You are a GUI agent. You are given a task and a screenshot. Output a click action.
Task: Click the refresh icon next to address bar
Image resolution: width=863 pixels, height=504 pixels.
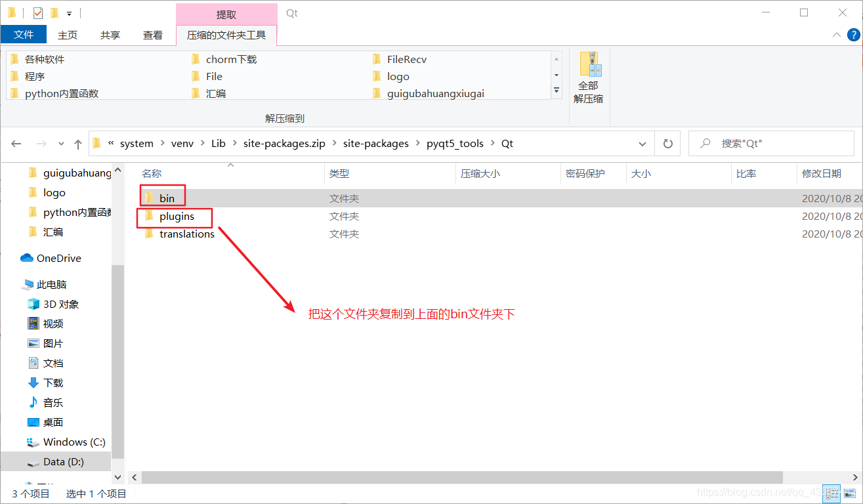(667, 143)
